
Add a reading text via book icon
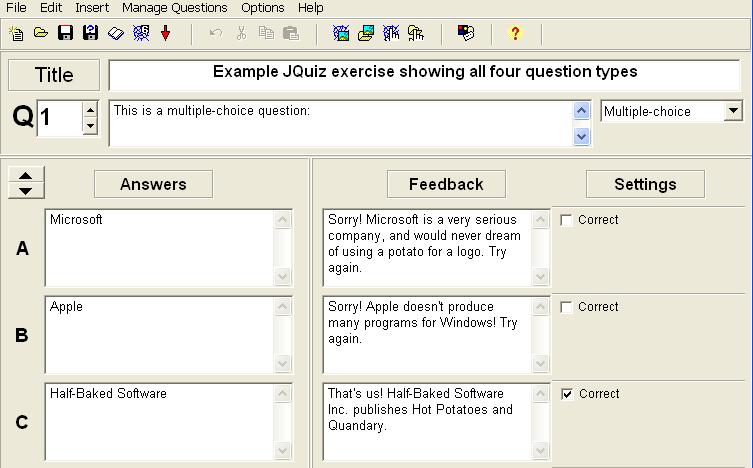coord(116,34)
